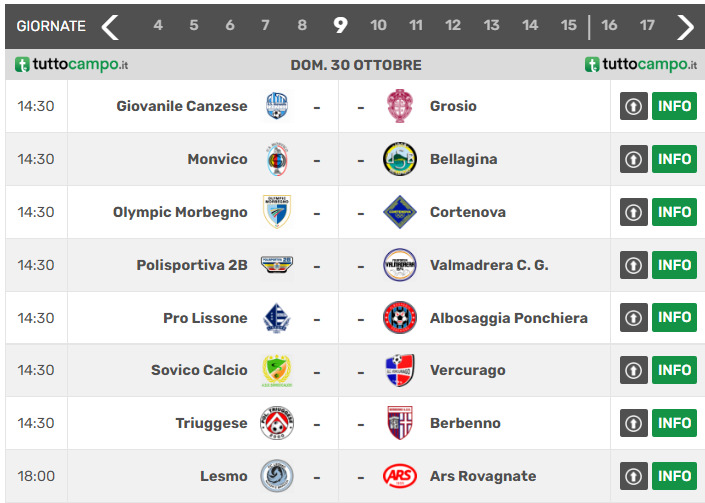Image resolution: width=705 pixels, height=503 pixels.
Task: Open INFO for Giovanile Canzese vs Grosio
Action: pos(674,106)
